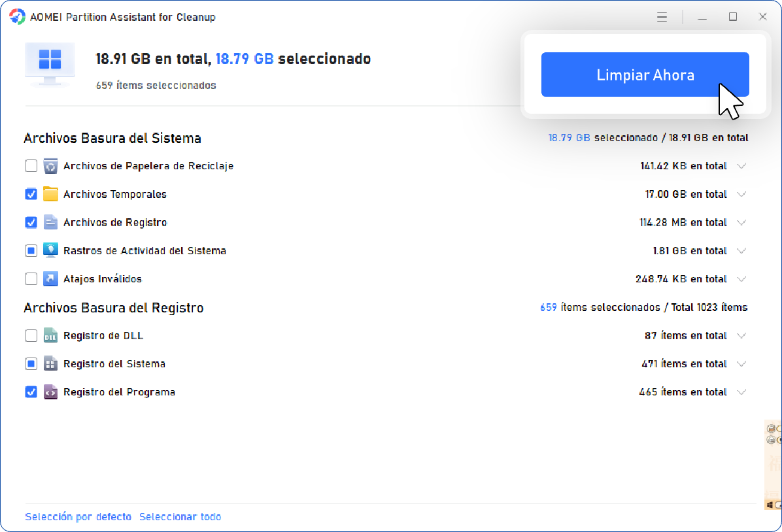This screenshot has width=782, height=532.
Task: Click the Registro de DLL label
Action: pyautogui.click(x=103, y=335)
